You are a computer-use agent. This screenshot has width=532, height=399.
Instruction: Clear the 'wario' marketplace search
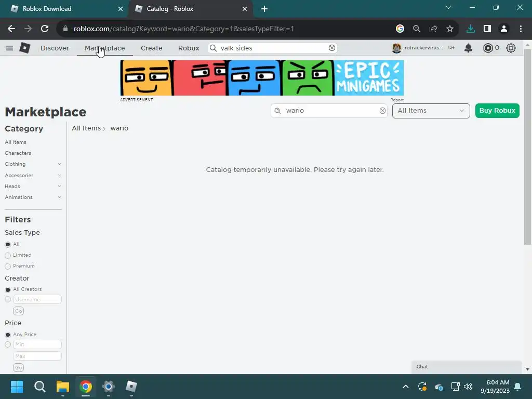point(382,111)
